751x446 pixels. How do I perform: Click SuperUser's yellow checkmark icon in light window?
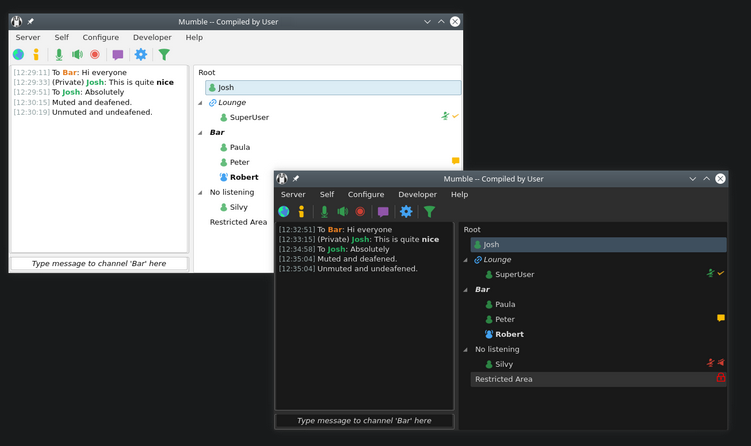[455, 116]
